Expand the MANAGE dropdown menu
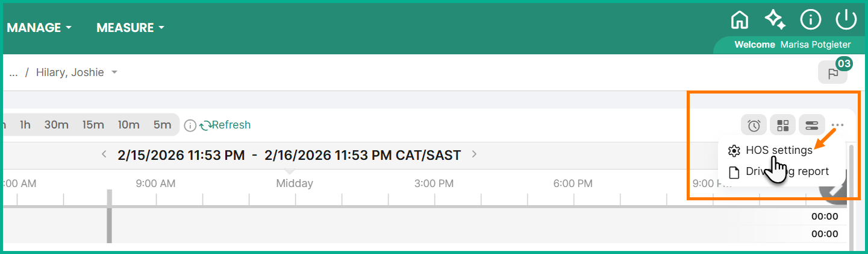This screenshot has width=868, height=254. pyautogui.click(x=40, y=28)
